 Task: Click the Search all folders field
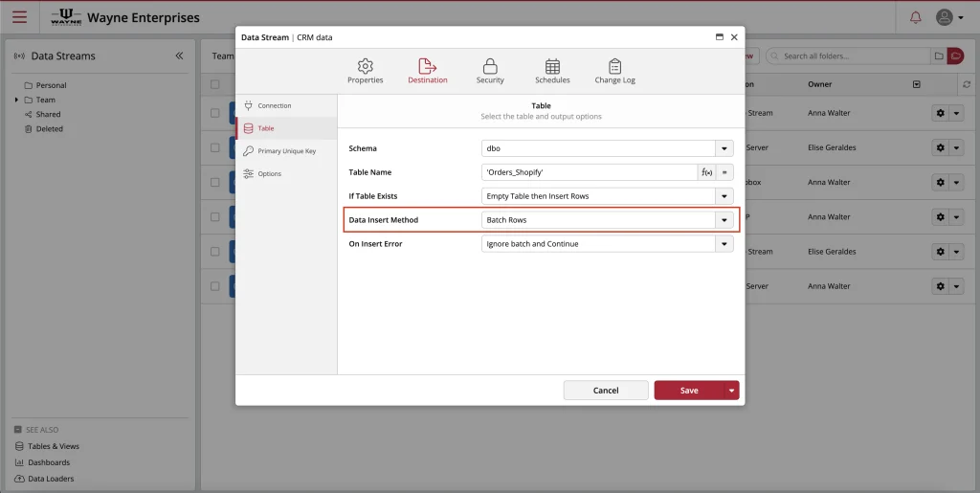(848, 56)
